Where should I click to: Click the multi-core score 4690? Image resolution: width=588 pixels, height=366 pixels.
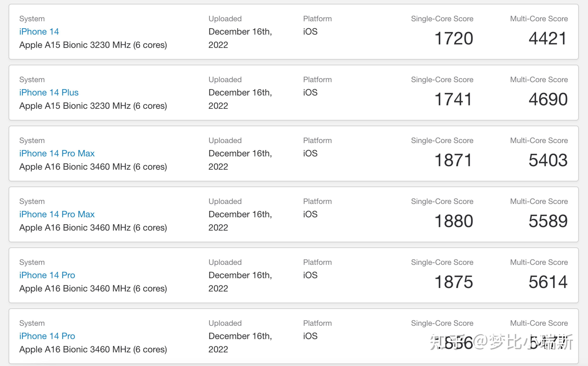coord(548,99)
